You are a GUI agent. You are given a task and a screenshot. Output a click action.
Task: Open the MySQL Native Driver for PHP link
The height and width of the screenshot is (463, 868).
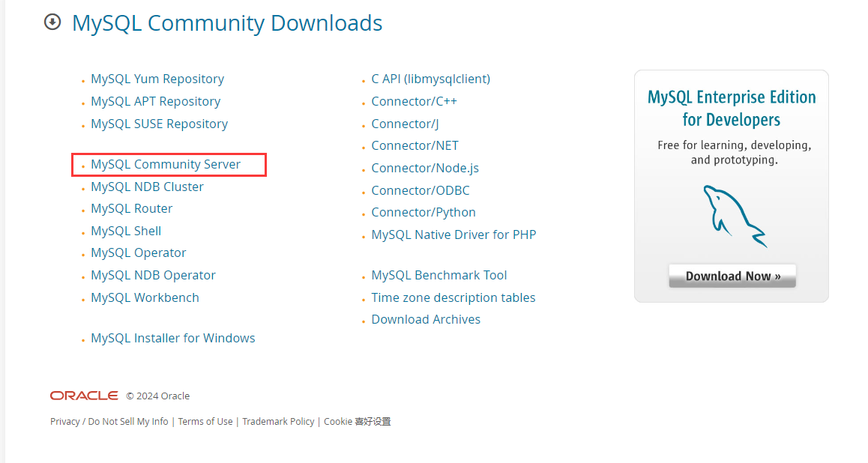453,234
